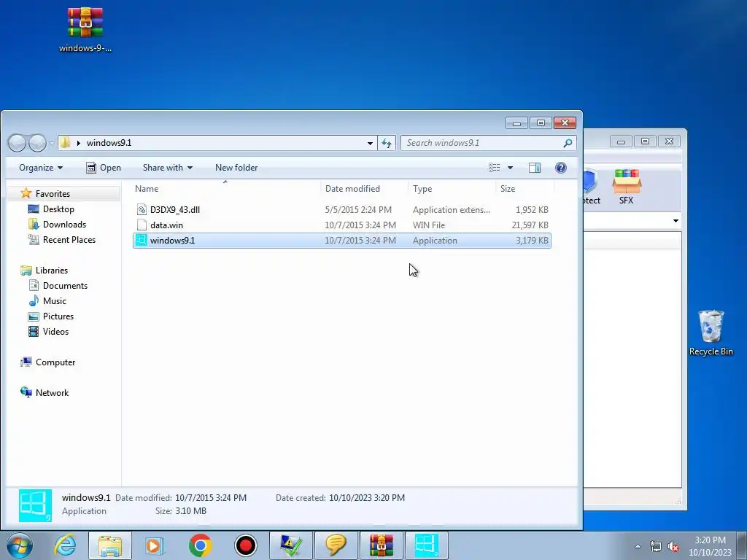Open the Videos library
747x560 pixels.
(x=55, y=332)
